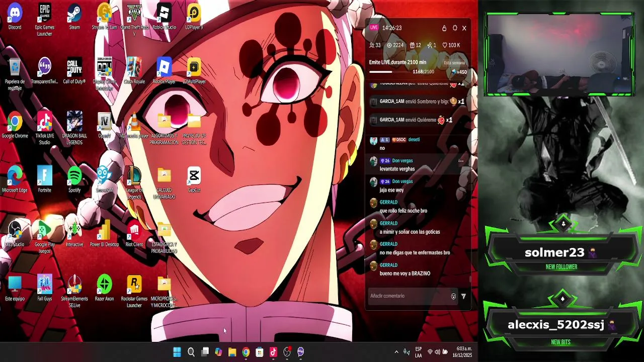The image size is (644, 362).
Task: Open OBS Studio from taskbar
Action: 287,352
